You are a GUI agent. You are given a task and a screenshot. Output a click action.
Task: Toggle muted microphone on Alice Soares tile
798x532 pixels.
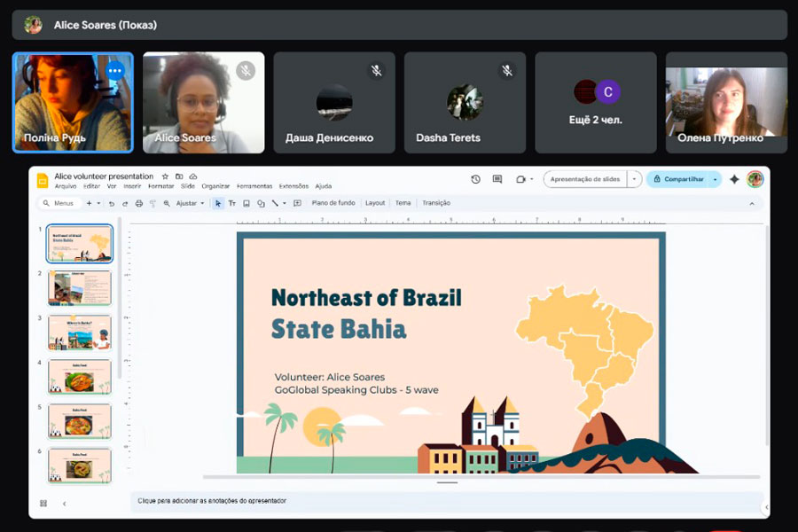tap(246, 70)
